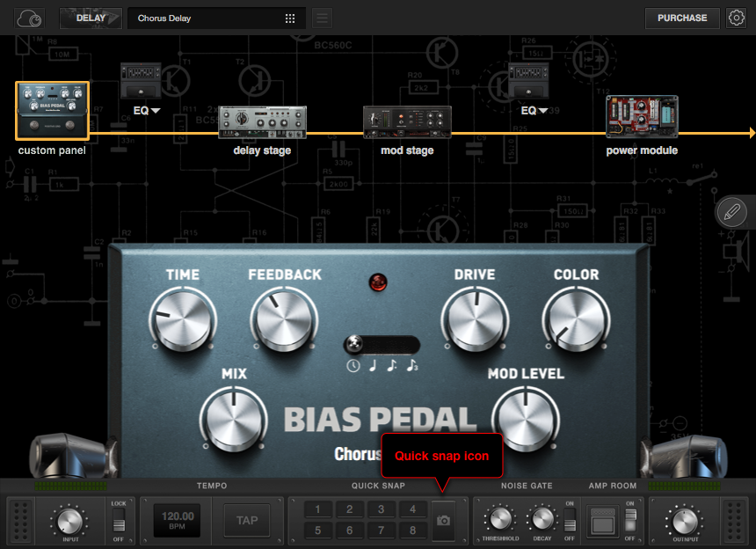
Task: Select quick snap slot 4
Action: (x=412, y=509)
